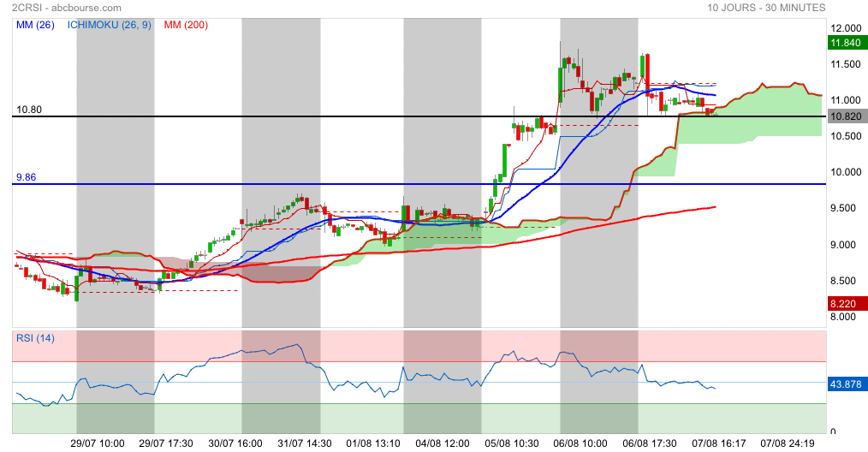Click the 01/08 13:10 time axis label
This screenshot has width=868, height=452.
[x=373, y=443]
